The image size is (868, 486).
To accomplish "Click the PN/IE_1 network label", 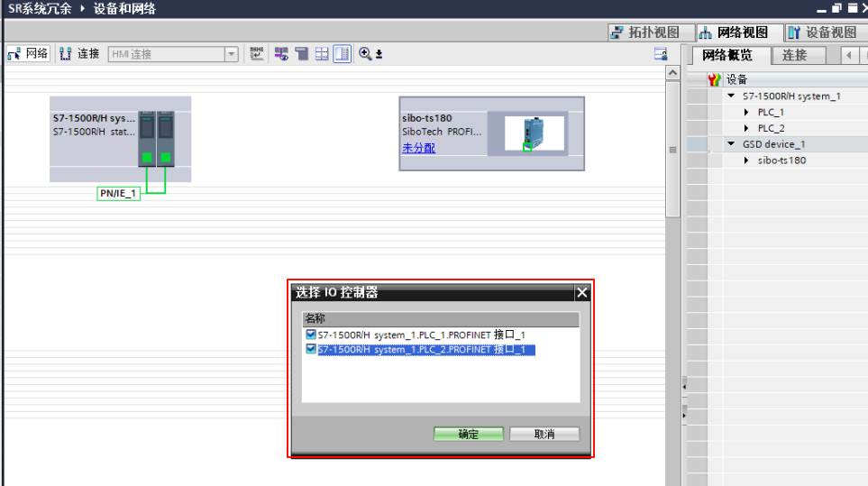I will (x=118, y=193).
